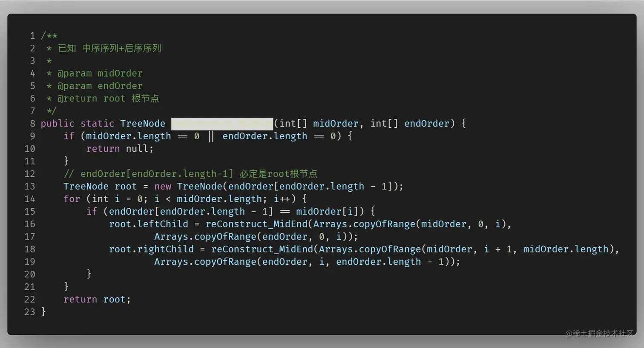
Task: Select the midOrder parameter in the method signature
Action: (335, 124)
